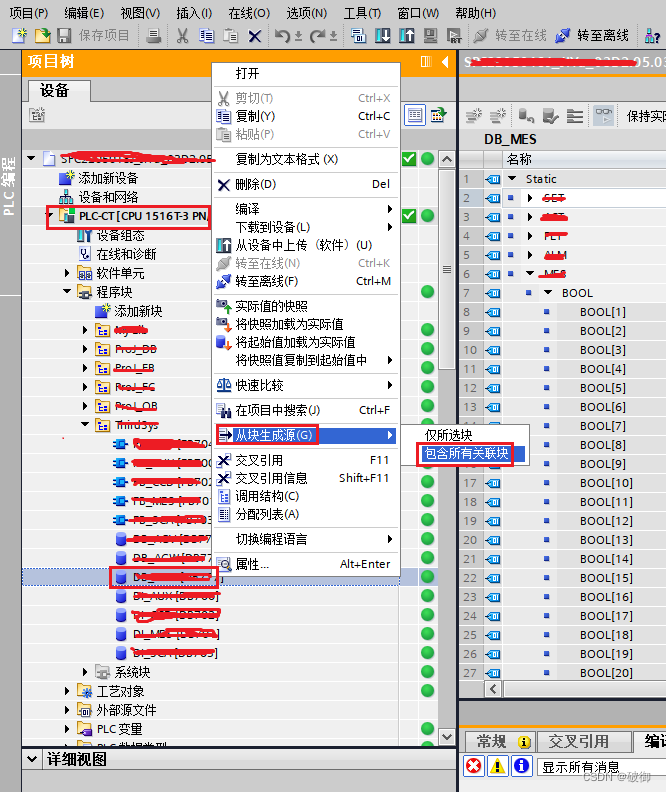Click the upload from device toolbar icon
The image size is (666, 792).
pyautogui.click(x=406, y=35)
